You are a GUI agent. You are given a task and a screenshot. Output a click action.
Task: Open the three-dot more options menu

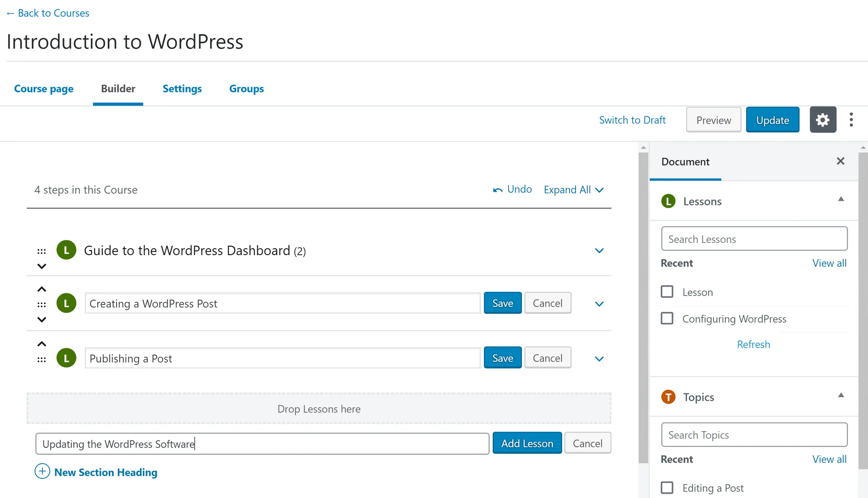point(851,120)
